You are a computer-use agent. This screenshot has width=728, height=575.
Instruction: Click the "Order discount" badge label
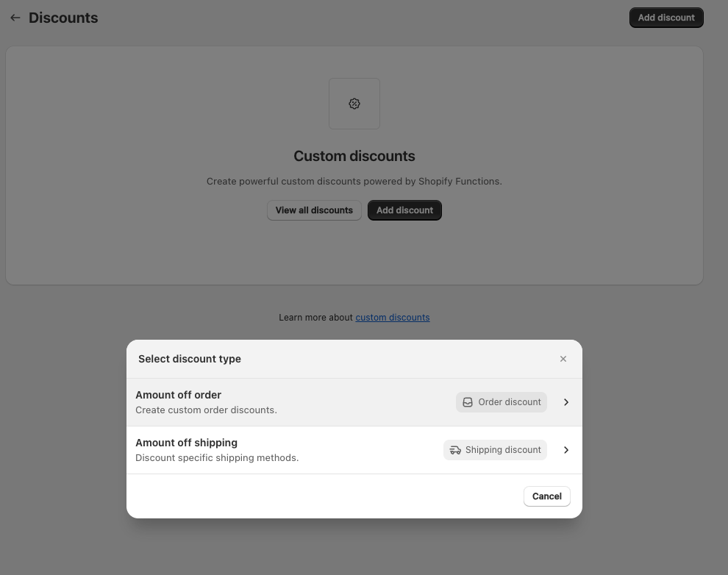(x=510, y=402)
